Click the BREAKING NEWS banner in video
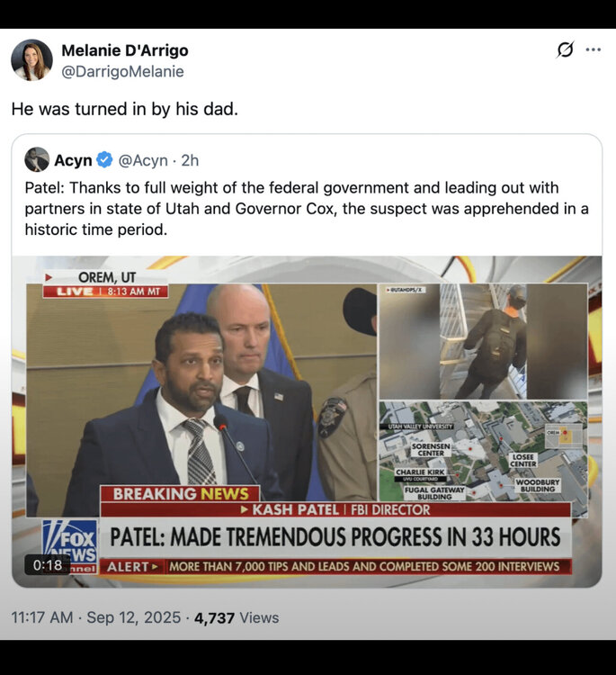The image size is (616, 675). tap(180, 494)
